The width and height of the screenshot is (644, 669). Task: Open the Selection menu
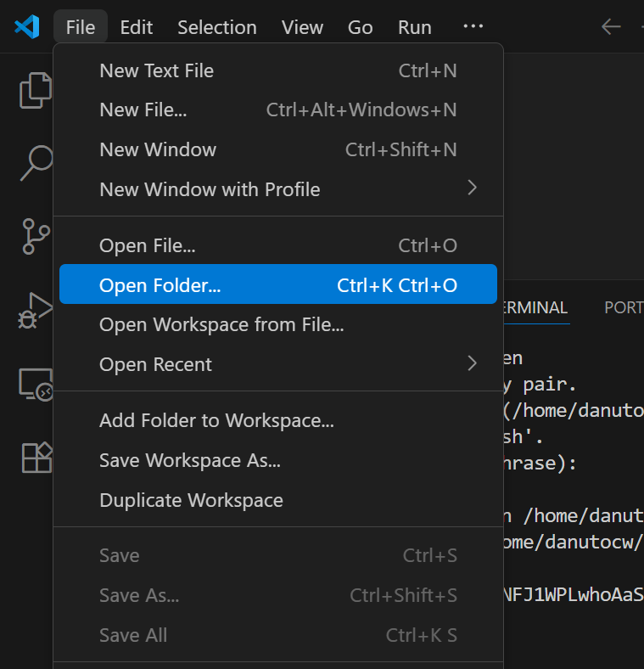217,27
